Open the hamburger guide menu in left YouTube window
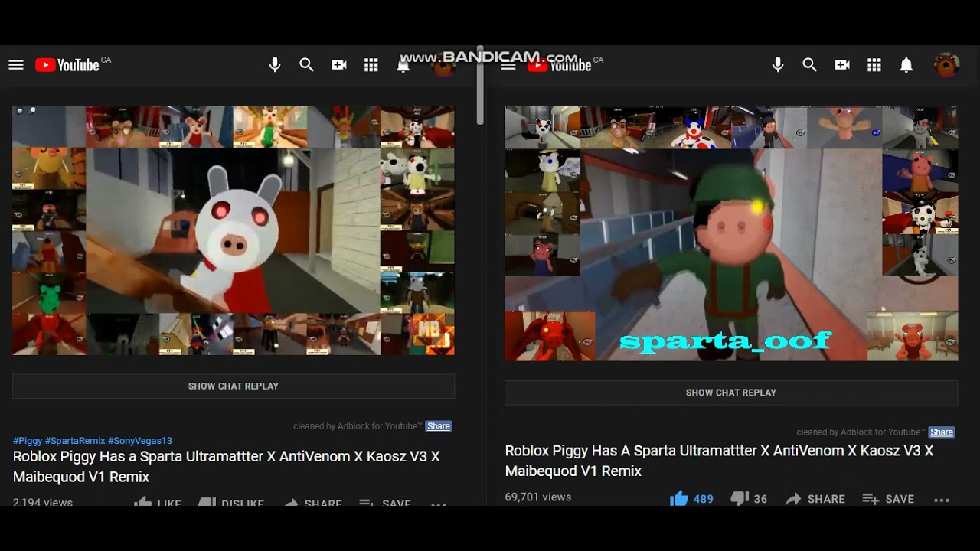Viewport: 980px width, 551px height. pyautogui.click(x=16, y=65)
